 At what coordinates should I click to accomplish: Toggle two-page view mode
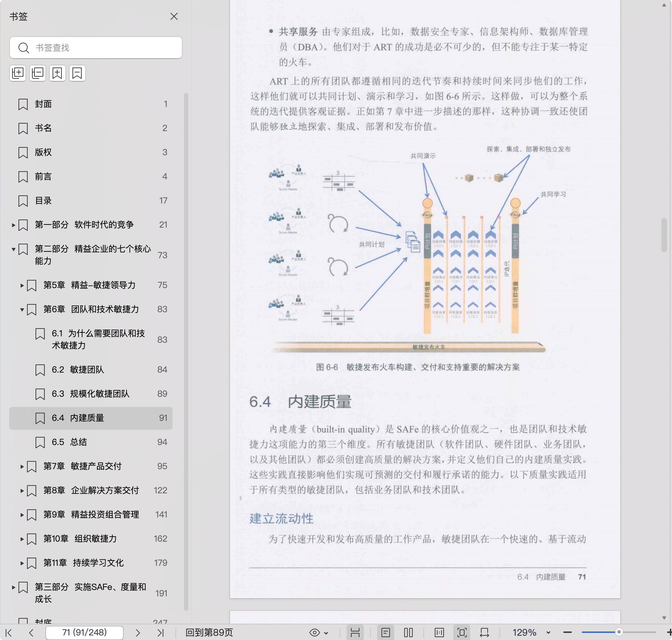tap(408, 633)
